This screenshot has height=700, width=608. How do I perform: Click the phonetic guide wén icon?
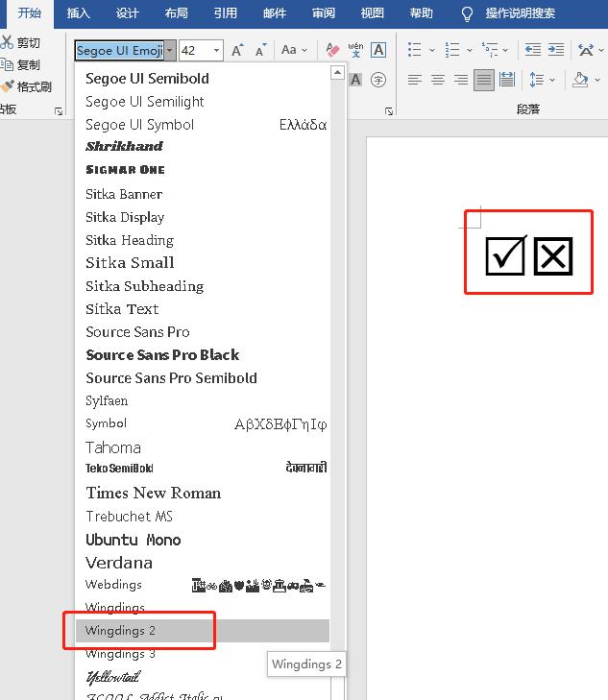(x=355, y=50)
